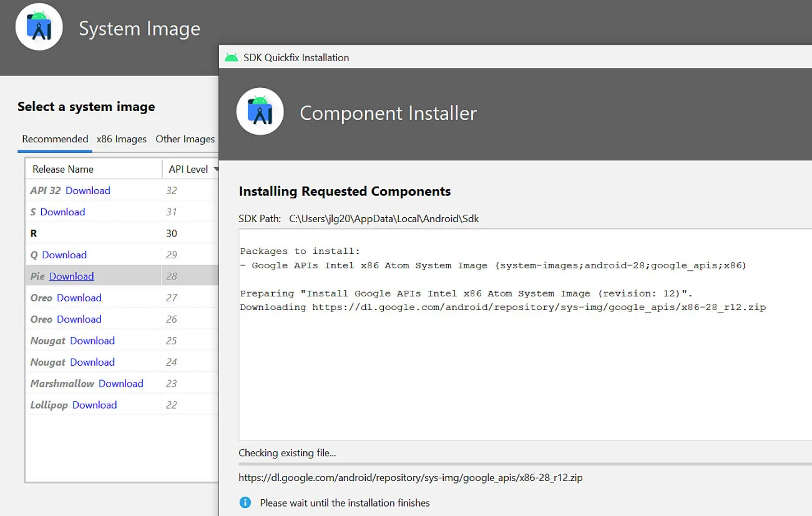Switch to the Other Images tab
The image size is (812, 516).
[x=185, y=139]
